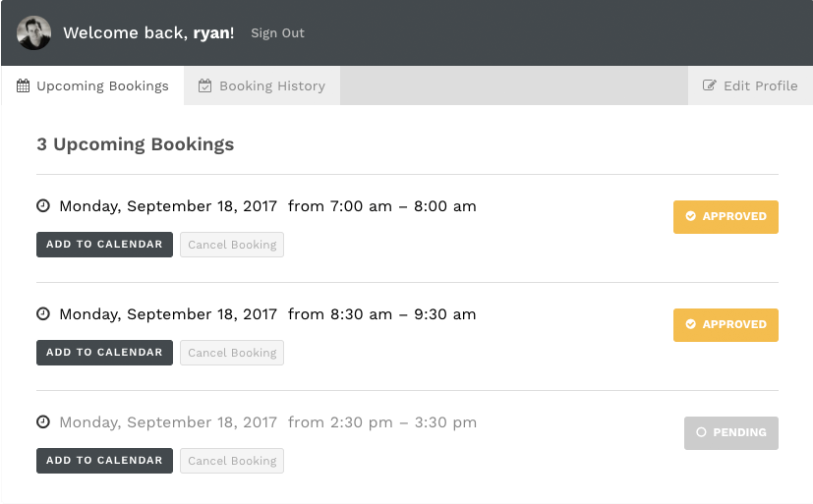This screenshot has width=813, height=504.
Task: Click clock icon for 2:30 pm booking
Action: point(43,422)
